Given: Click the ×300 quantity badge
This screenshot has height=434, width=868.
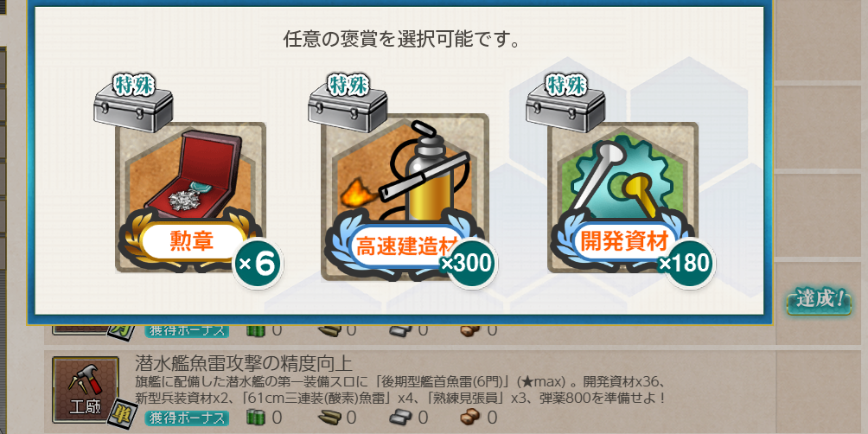Looking at the screenshot, I should click(469, 265).
